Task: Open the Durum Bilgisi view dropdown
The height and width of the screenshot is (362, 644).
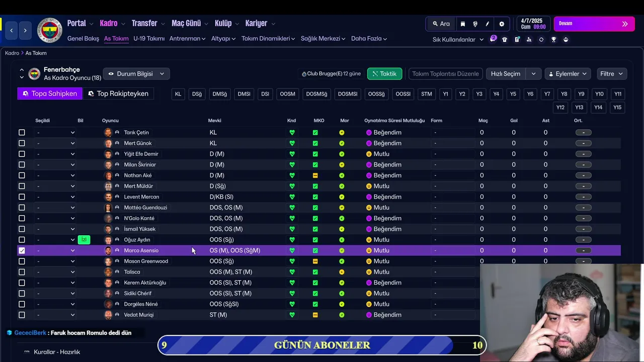Action: point(136,74)
